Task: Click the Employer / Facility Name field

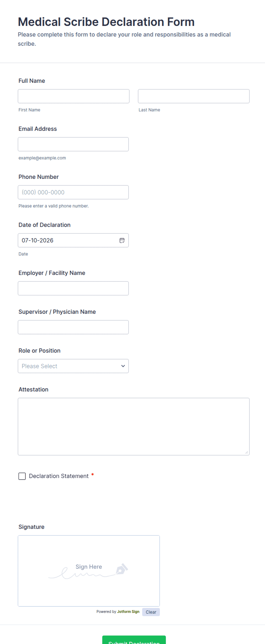Action: [x=73, y=288]
